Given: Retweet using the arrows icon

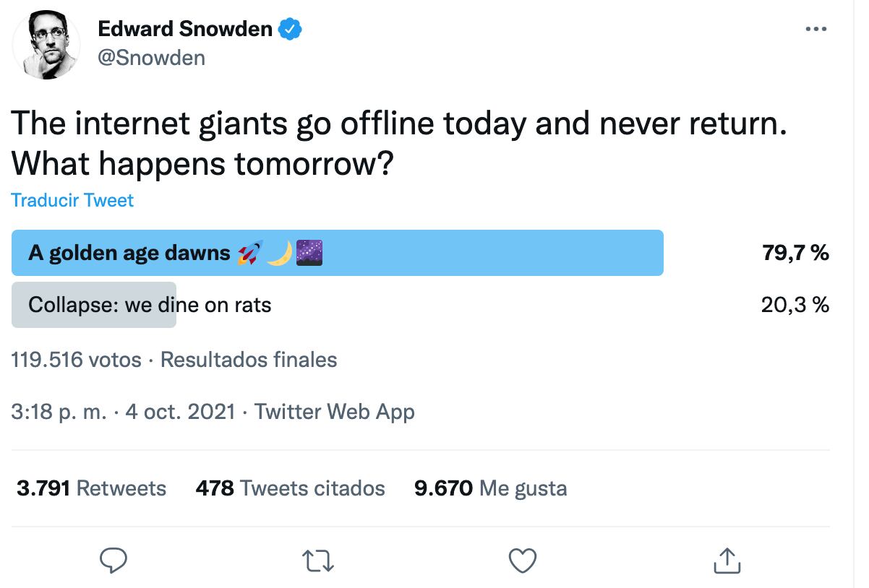Looking at the screenshot, I should pos(317,561).
